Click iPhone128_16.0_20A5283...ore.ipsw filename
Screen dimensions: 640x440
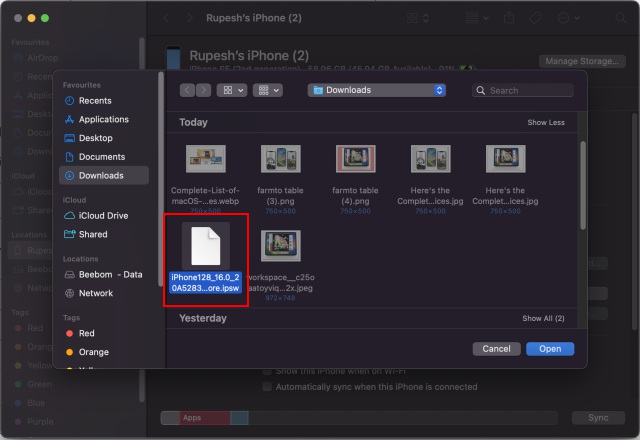point(205,282)
